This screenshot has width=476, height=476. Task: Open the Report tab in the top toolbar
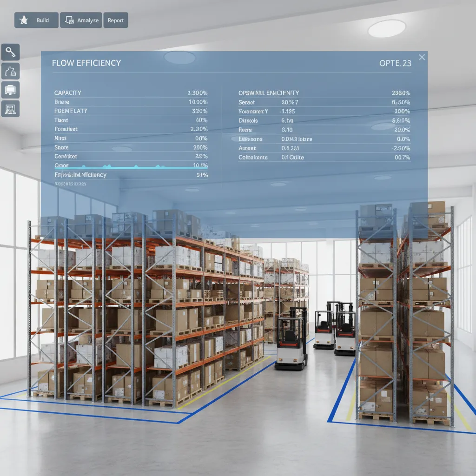coord(116,20)
